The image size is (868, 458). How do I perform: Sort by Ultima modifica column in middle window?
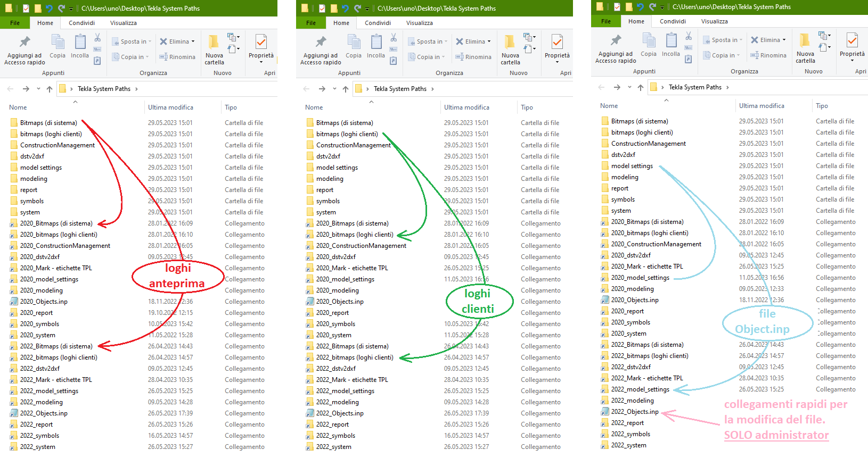click(466, 107)
